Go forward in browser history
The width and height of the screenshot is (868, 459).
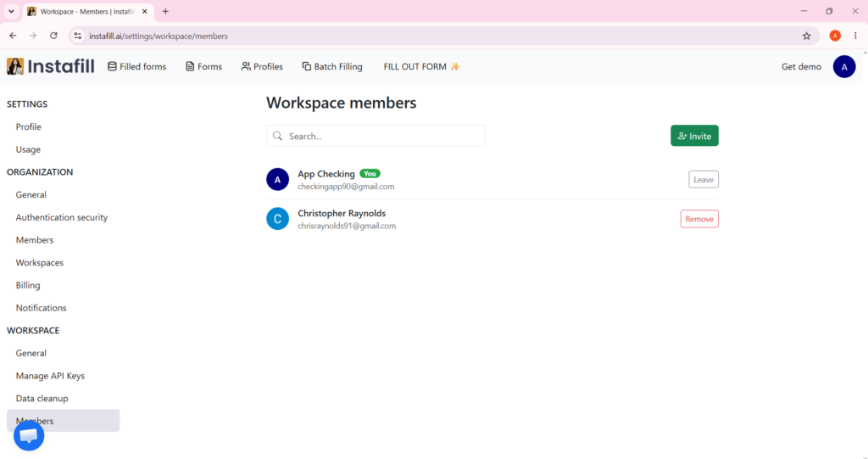pyautogui.click(x=33, y=36)
